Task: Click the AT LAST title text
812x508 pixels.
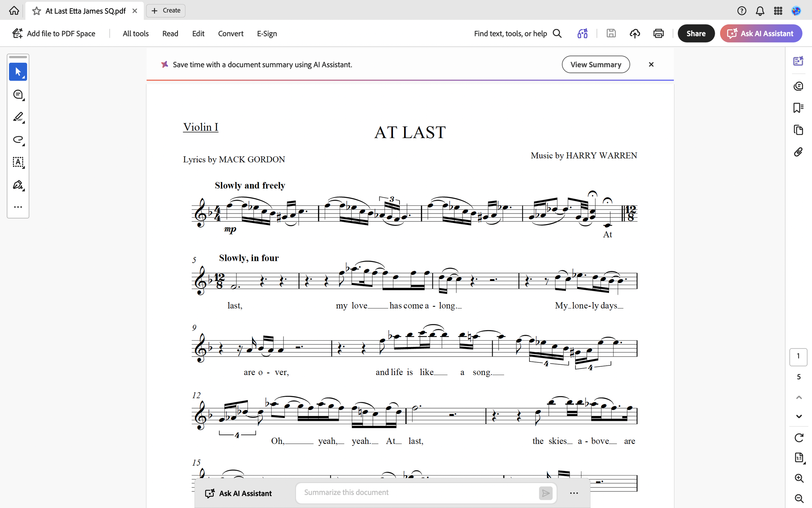Action: (410, 132)
